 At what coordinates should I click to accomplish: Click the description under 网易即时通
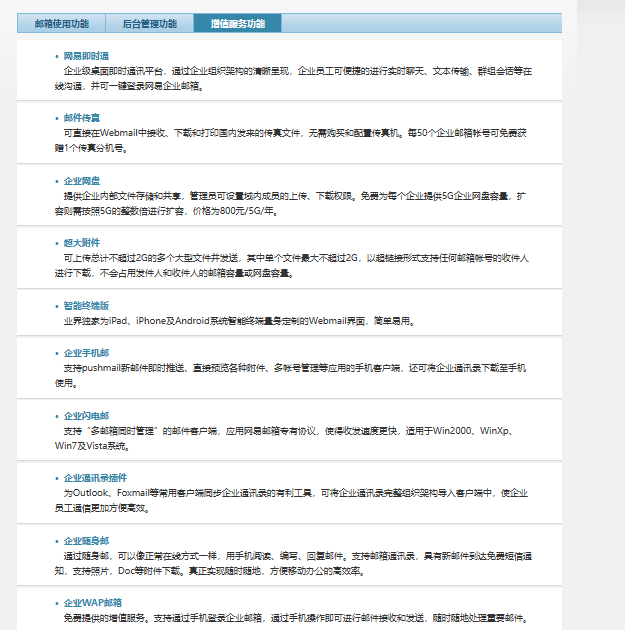coord(293,79)
